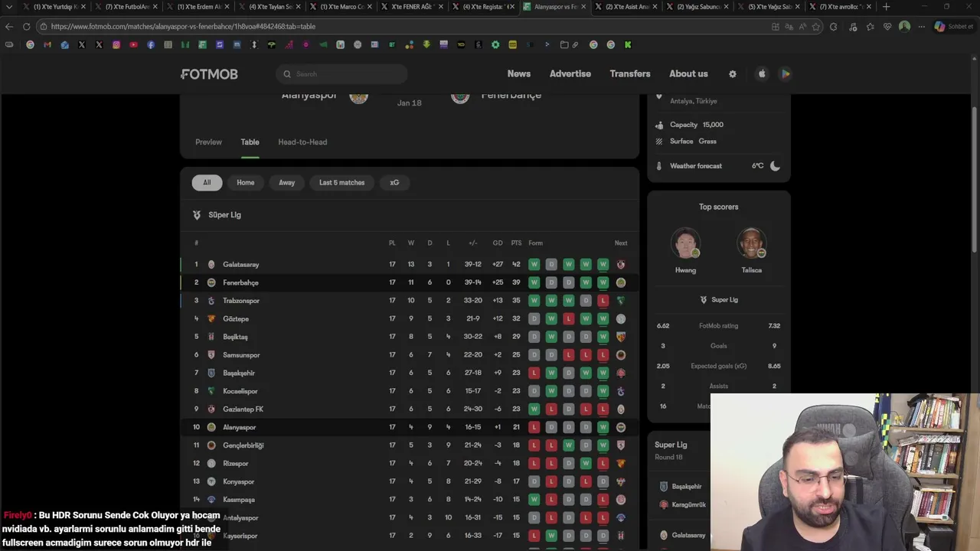
Task: Open the YouTube bookmark icon
Action: (133, 45)
